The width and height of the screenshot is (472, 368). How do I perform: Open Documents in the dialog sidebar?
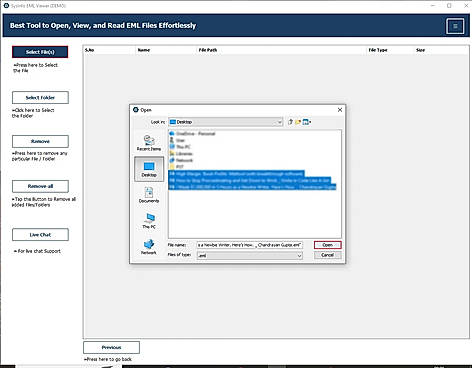(149, 195)
